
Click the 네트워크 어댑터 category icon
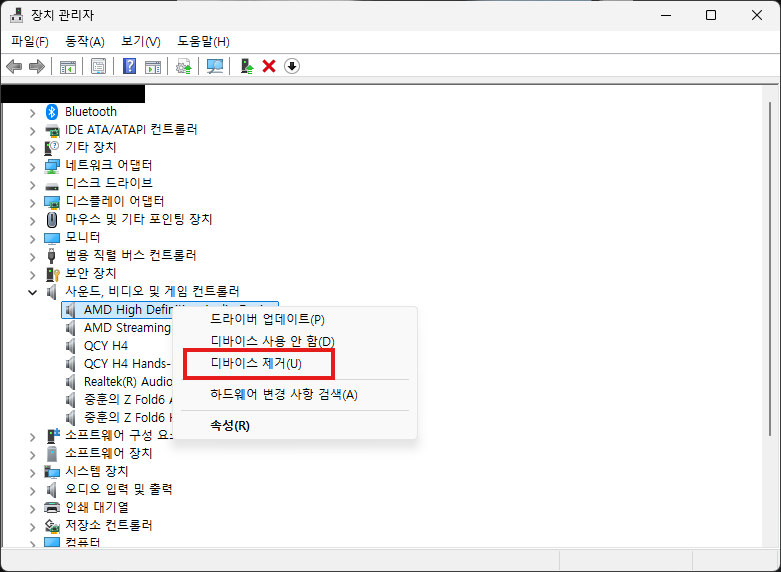pyautogui.click(x=52, y=166)
